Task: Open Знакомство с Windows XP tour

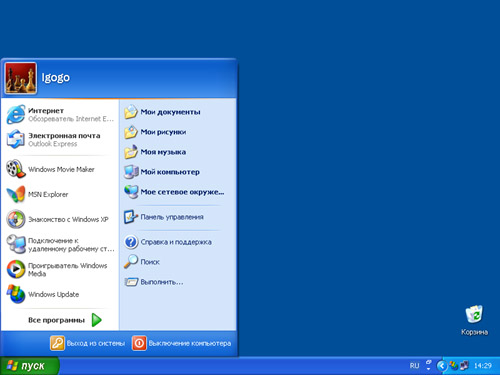Action: click(x=60, y=219)
